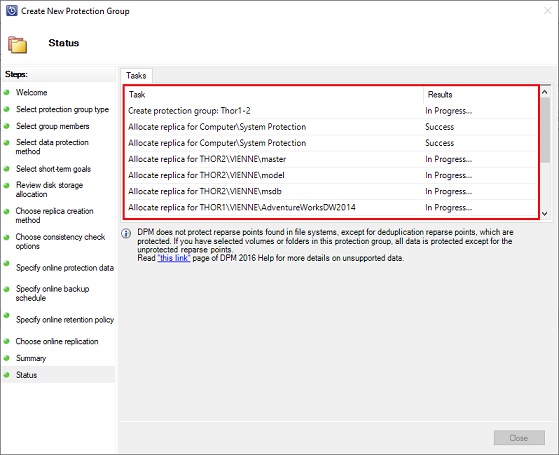Click the Close button
Image resolution: width=559 pixels, height=455 pixels.
tap(519, 438)
